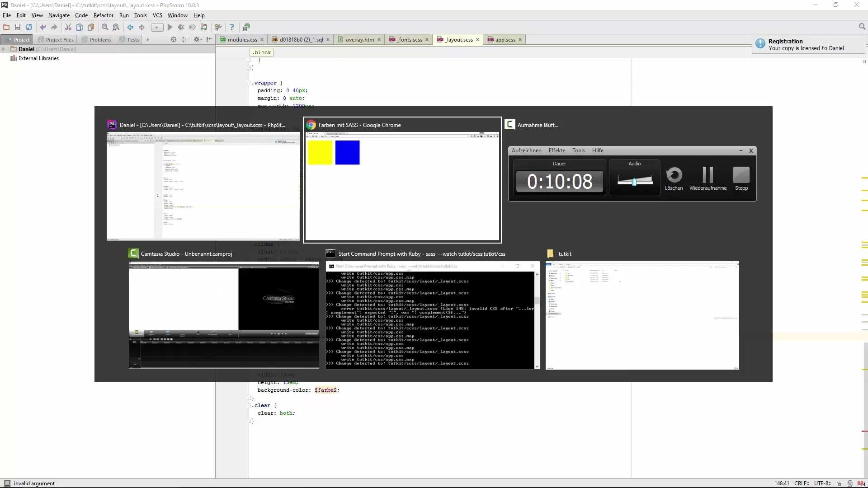Screen dimensions: 868x488
Task: Select Camtasia Studio window thumbnail
Action: coord(224,315)
